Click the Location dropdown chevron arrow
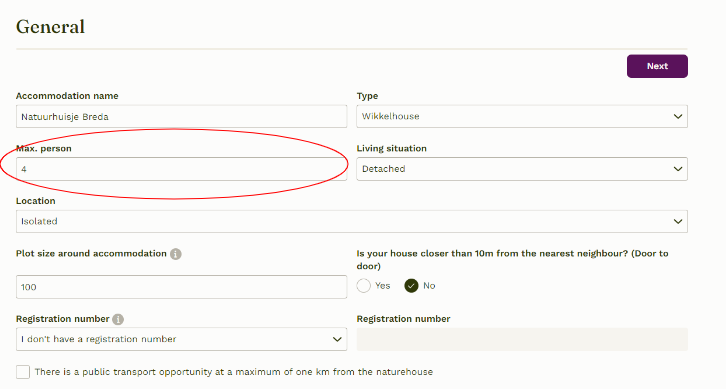Viewport: 726px width, 389px height. (677, 221)
